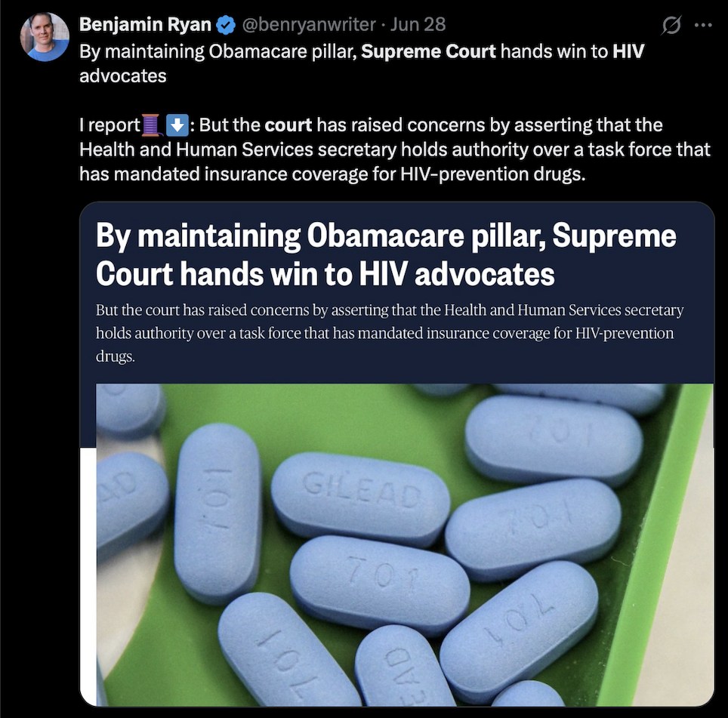Click bold "HIV" in the tweet's first line
Viewport: 728px width, 718px height.
pyautogui.click(x=628, y=51)
